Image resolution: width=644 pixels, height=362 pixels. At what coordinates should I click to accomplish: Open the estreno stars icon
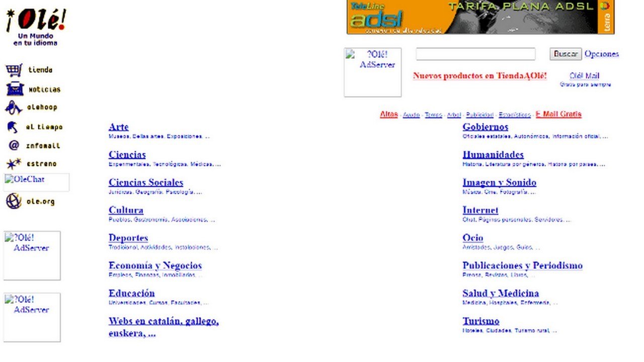(14, 163)
